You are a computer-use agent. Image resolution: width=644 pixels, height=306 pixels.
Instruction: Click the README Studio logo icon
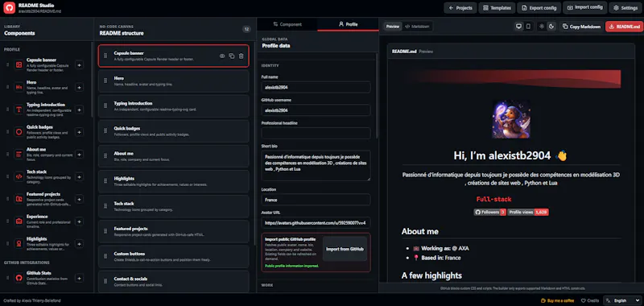click(x=9, y=7)
